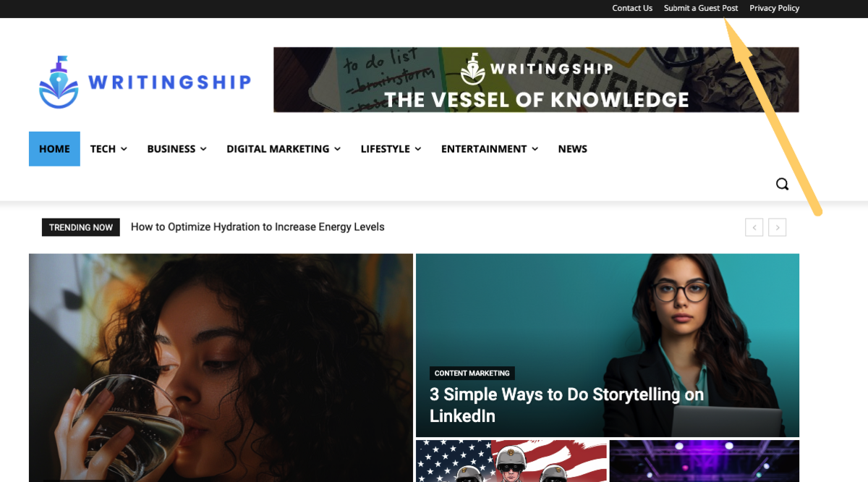Expand the Business dropdown menu
This screenshot has height=482, width=868.
pos(176,149)
